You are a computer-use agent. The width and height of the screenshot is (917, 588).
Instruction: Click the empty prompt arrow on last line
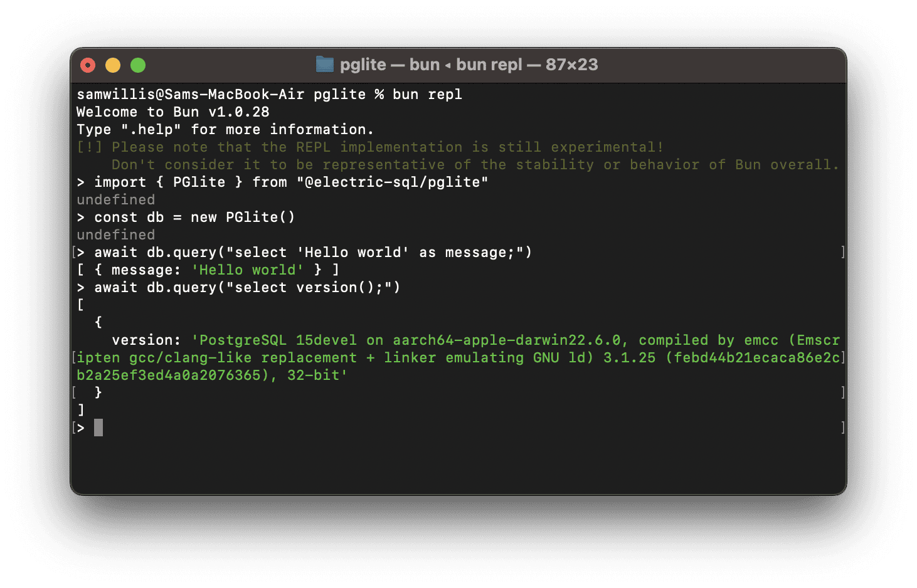(82, 428)
